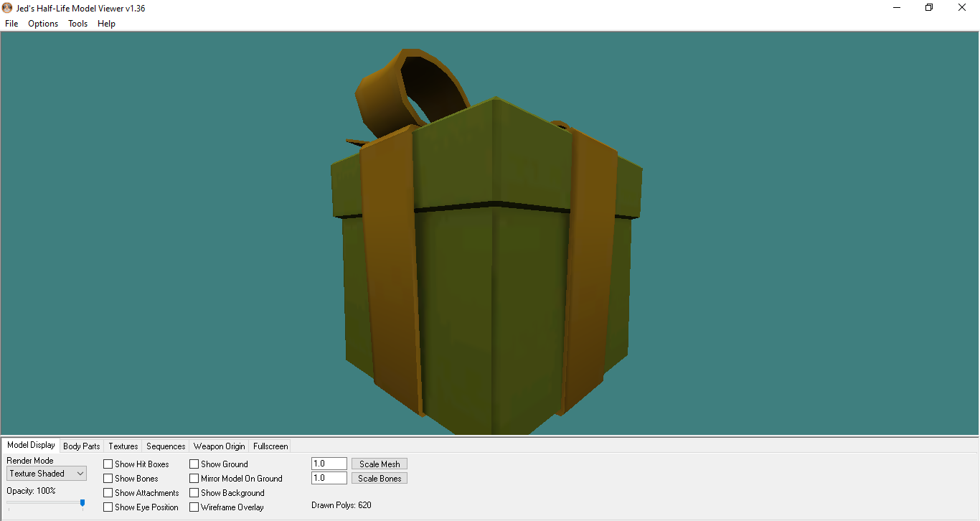Enable Show Hit Boxes checkbox
This screenshot has width=980, height=521.
pos(108,464)
